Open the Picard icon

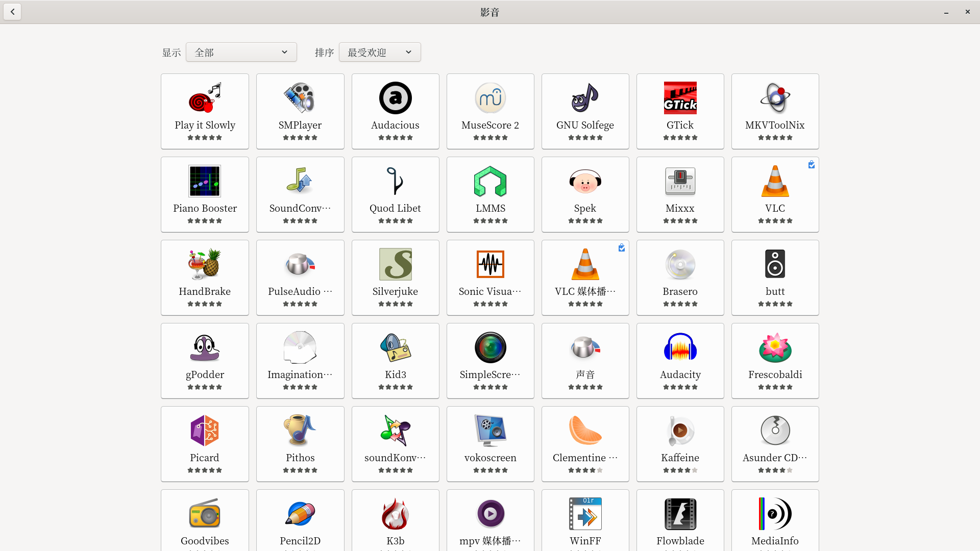pos(205,430)
